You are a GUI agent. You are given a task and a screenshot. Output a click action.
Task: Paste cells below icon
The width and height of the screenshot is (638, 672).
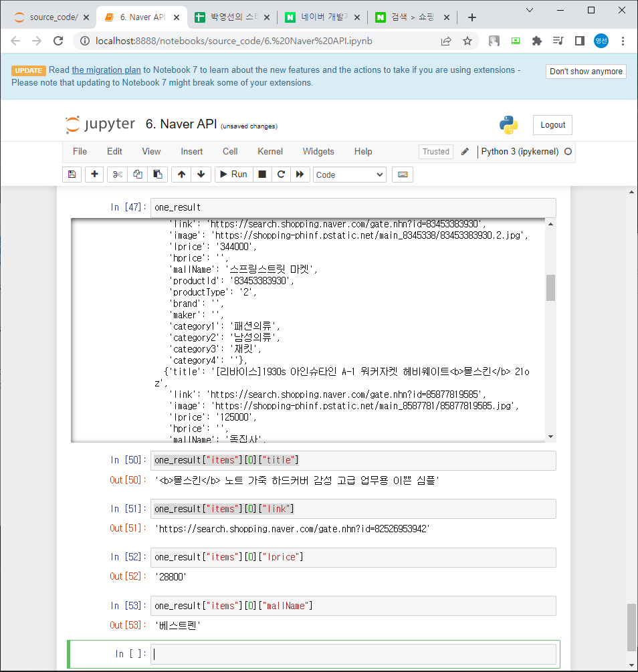click(158, 175)
